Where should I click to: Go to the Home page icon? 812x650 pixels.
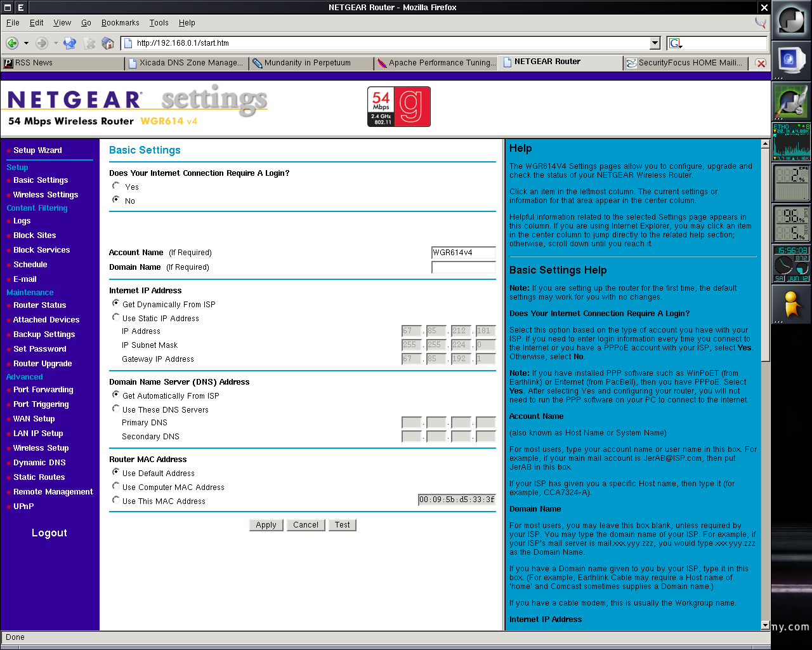click(108, 43)
